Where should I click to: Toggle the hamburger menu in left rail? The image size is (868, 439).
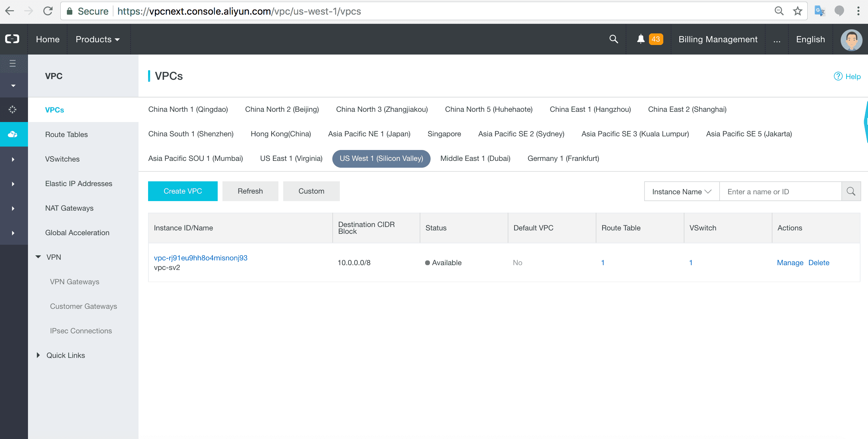pos(13,63)
